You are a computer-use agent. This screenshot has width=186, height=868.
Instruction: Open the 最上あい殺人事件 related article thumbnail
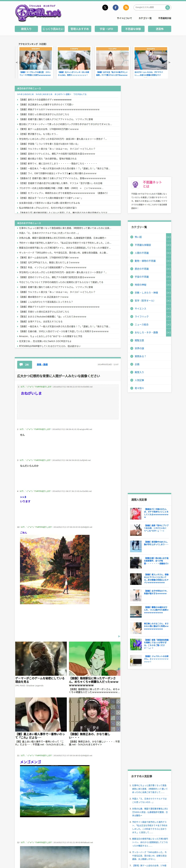(41, 714)
